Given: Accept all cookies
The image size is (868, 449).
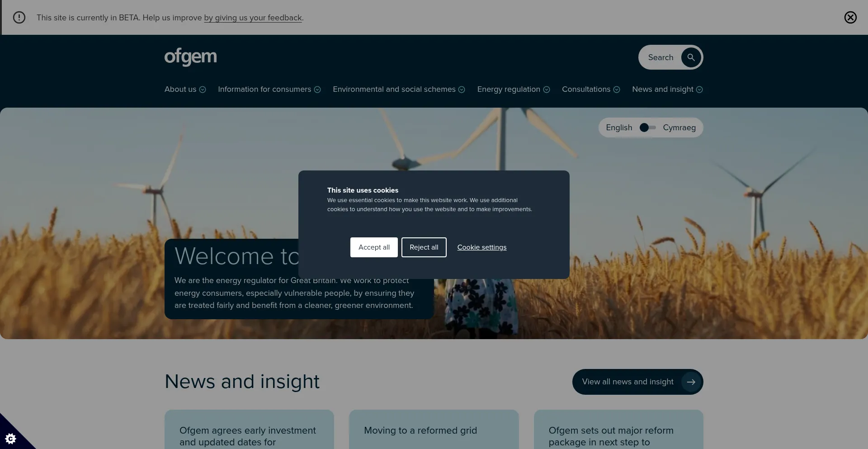Looking at the screenshot, I should (374, 247).
